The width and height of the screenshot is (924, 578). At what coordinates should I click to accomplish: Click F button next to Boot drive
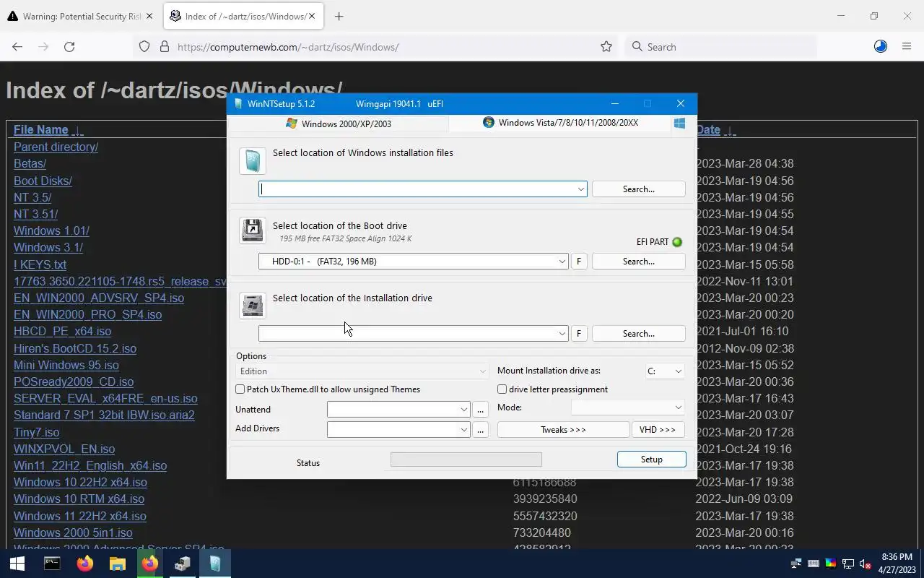click(579, 262)
